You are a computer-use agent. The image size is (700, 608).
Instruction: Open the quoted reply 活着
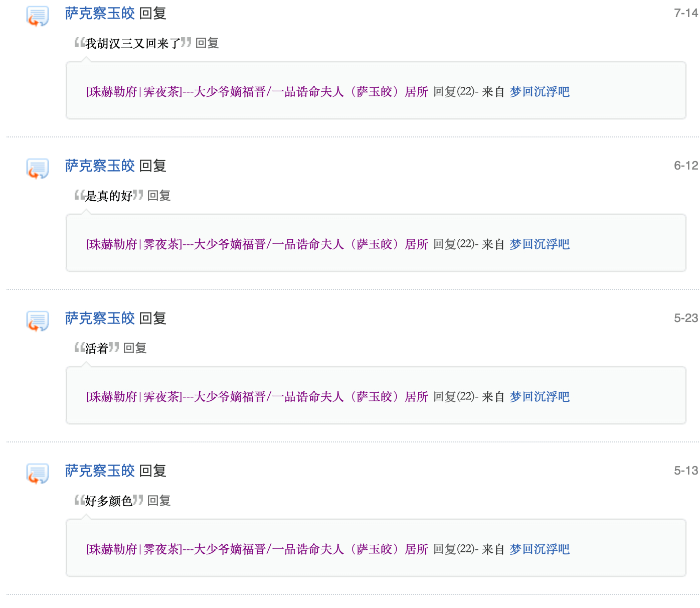[97, 349]
